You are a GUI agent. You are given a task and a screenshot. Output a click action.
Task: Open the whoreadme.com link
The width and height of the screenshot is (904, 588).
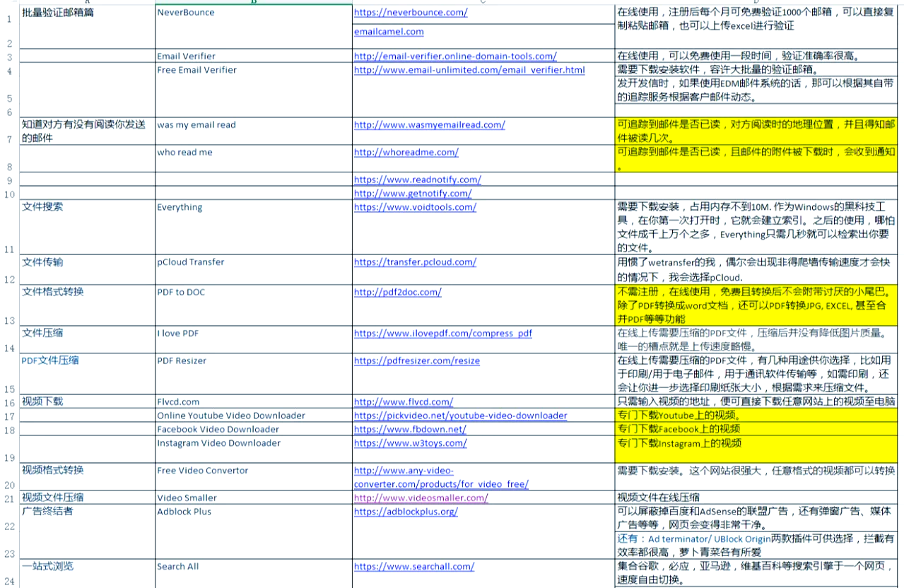(x=406, y=153)
